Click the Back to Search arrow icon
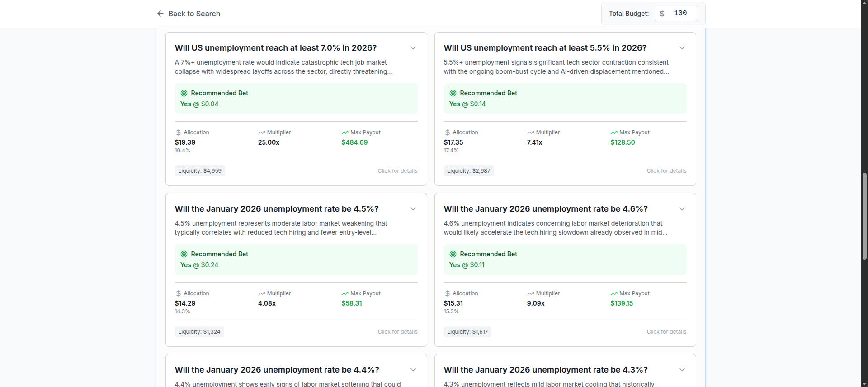Screen dimensions: 868x387 click(160, 14)
